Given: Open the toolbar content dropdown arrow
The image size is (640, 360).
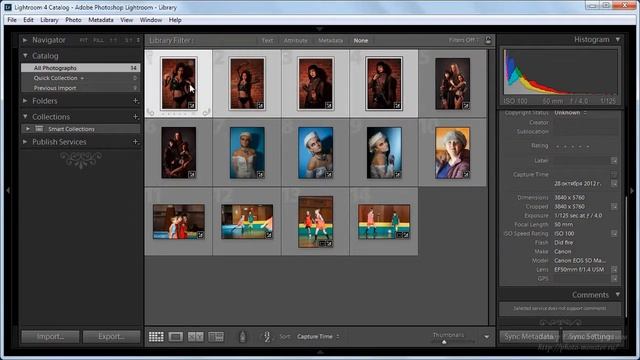Looking at the screenshot, I should click(x=487, y=337).
